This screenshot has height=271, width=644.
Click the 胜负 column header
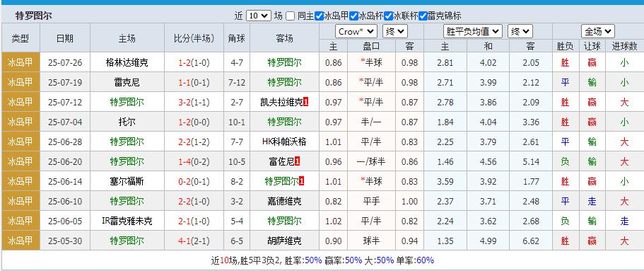click(565, 47)
